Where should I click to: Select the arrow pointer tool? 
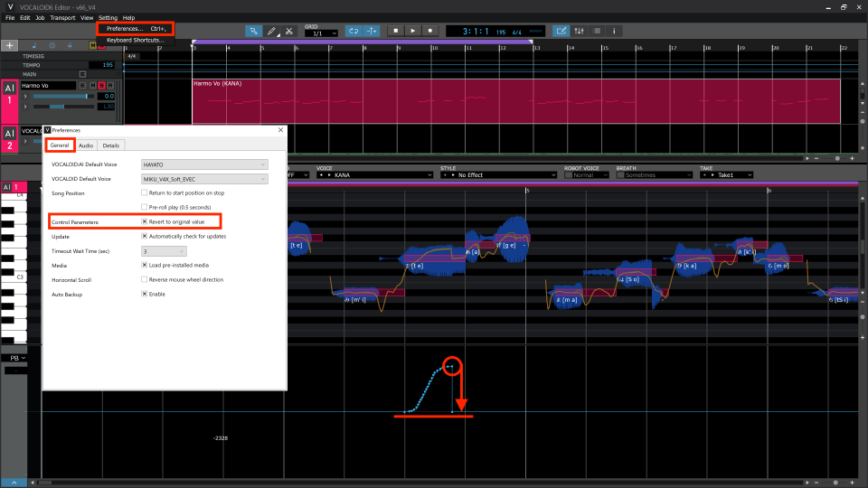click(253, 31)
